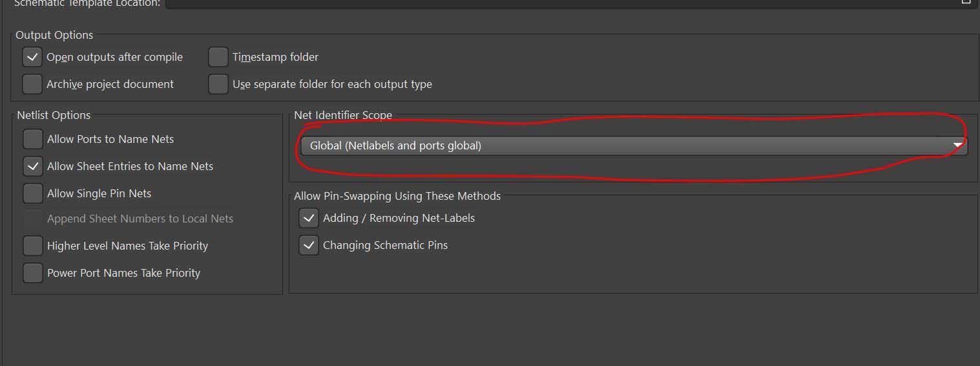The height and width of the screenshot is (366, 980).
Task: Click the 'Changing Schematic Pins' label text
Action: click(385, 246)
